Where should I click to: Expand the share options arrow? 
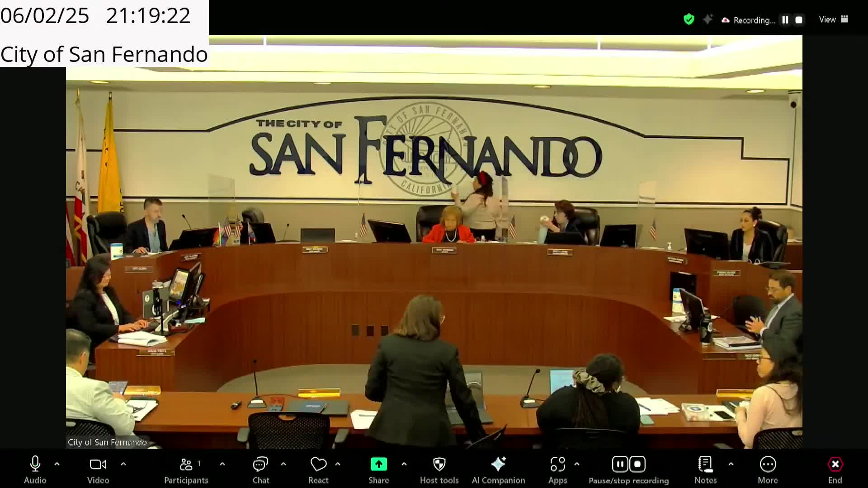tap(404, 464)
